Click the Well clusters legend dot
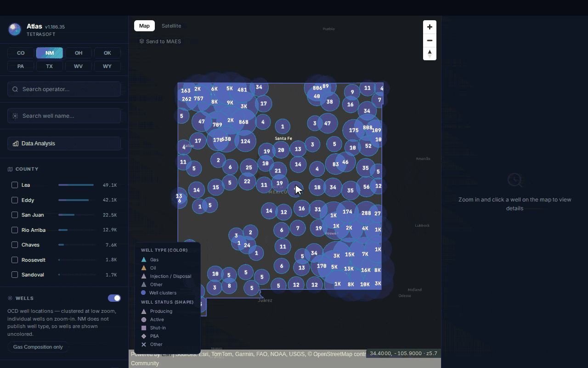 pyautogui.click(x=144, y=293)
